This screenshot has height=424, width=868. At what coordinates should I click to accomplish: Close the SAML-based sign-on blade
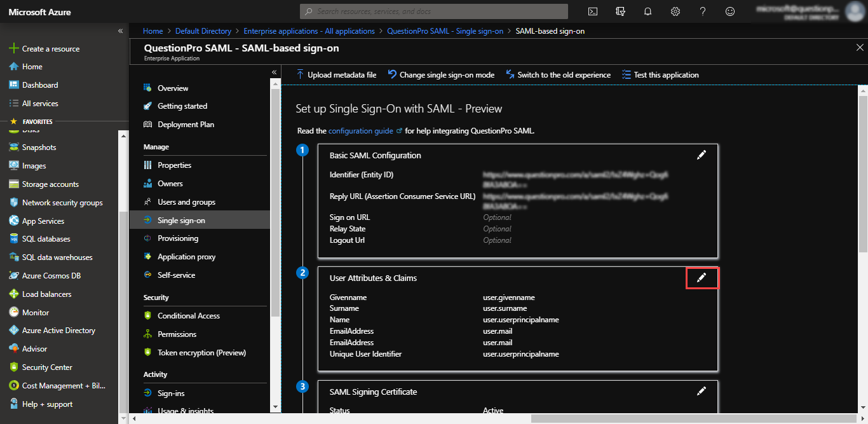(860, 48)
